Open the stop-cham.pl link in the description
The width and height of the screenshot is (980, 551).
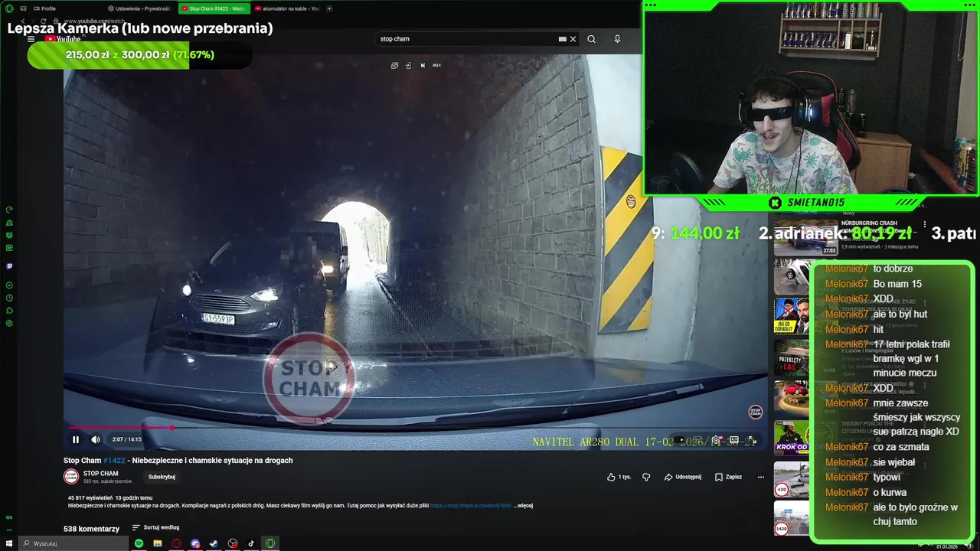[471, 505]
